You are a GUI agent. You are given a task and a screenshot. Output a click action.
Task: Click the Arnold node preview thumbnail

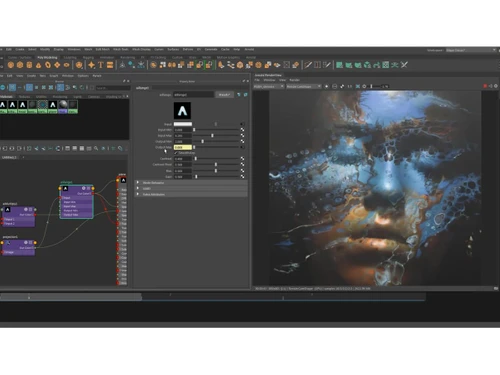pyautogui.click(x=182, y=111)
